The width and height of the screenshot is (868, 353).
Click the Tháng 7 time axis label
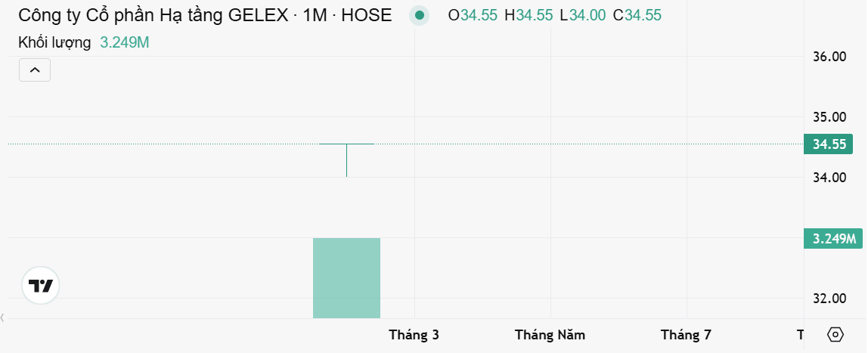click(686, 335)
